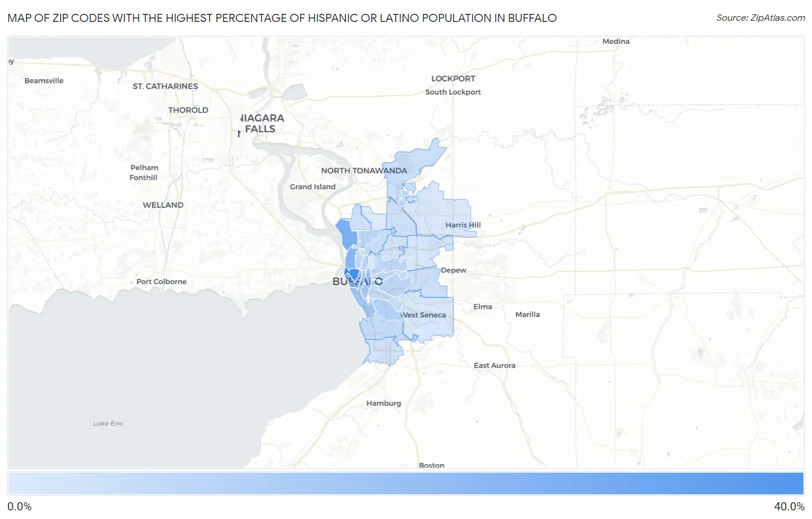Click the West Seneca label
Image resolution: width=812 pixels, height=519 pixels.
[424, 315]
